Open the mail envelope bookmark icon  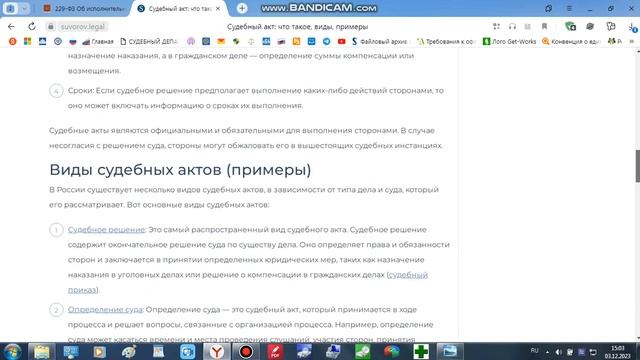point(221,41)
